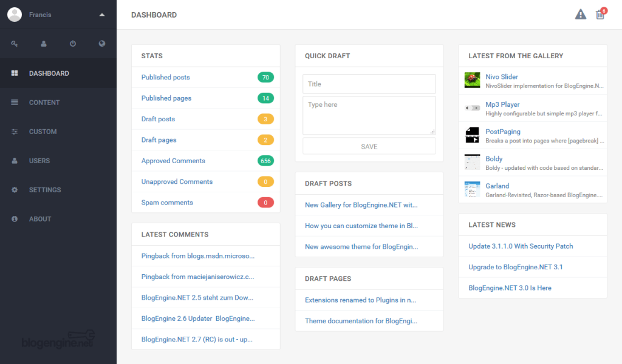Click the key icon in sidebar
The image size is (622, 364).
click(15, 44)
